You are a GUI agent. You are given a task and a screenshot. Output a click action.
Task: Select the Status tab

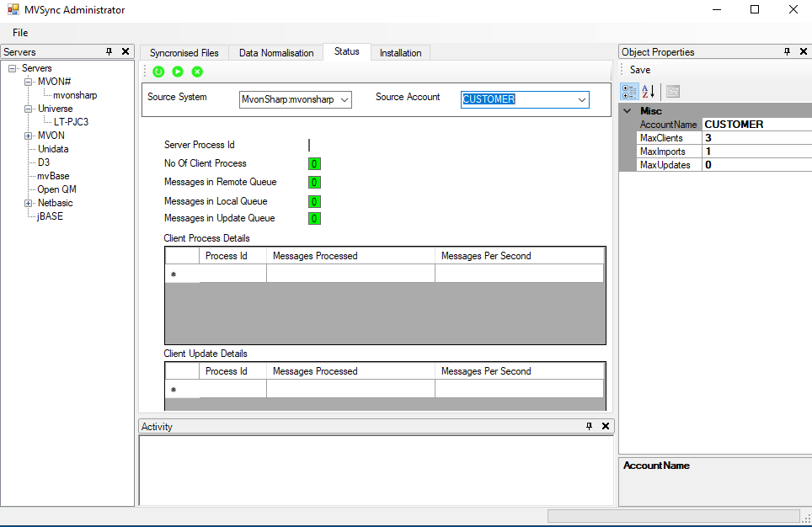[x=346, y=51]
